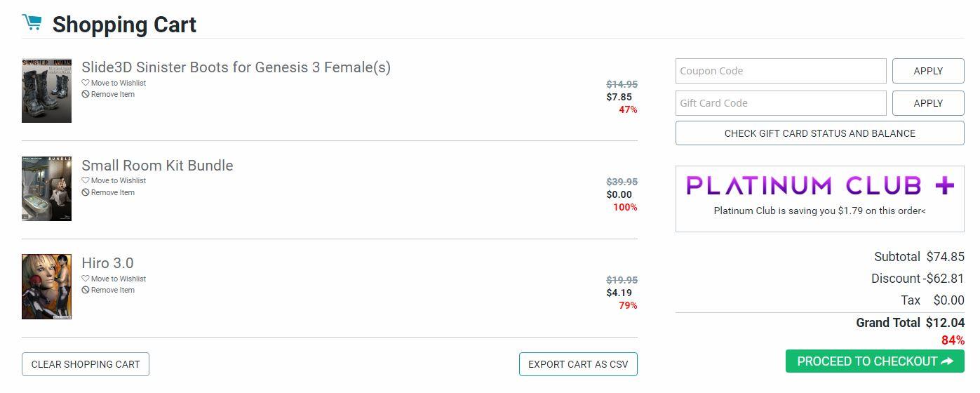Click the shopping cart icon beside the heading

32,23
